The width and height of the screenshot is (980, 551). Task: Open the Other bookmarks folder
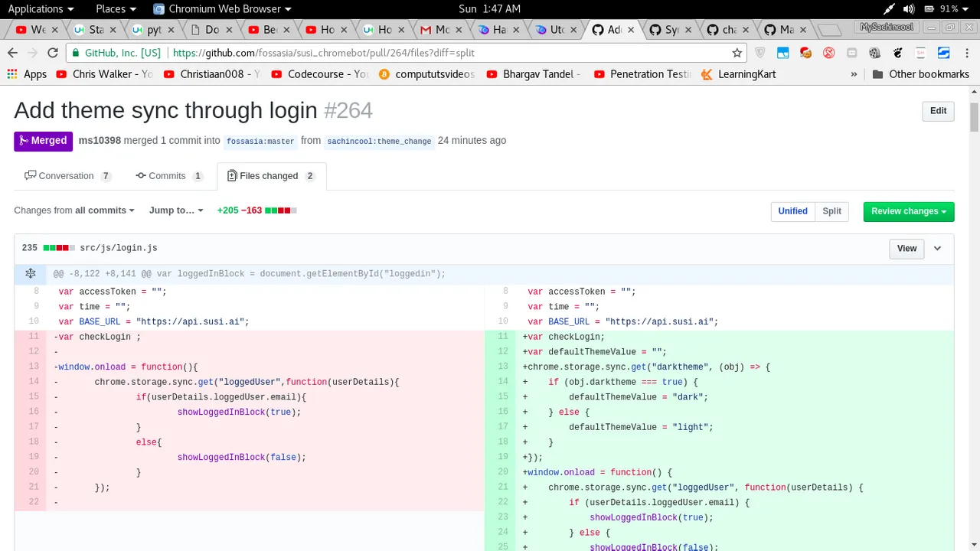pyautogui.click(x=920, y=74)
